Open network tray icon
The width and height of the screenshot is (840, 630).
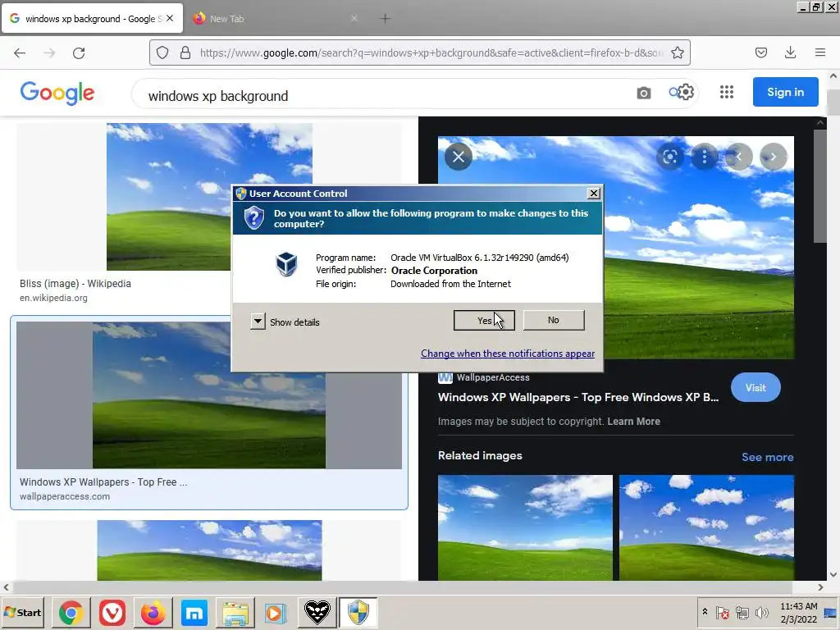point(742,612)
